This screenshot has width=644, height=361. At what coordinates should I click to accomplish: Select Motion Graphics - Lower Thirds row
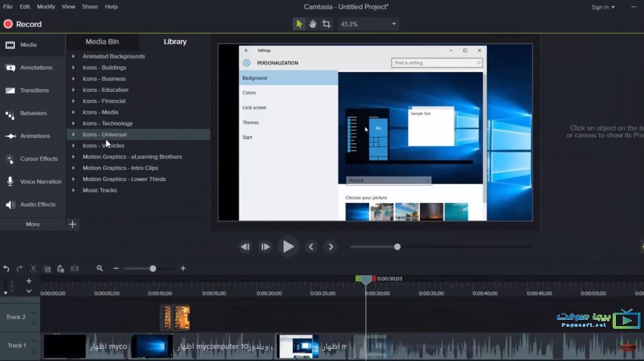click(x=138, y=179)
